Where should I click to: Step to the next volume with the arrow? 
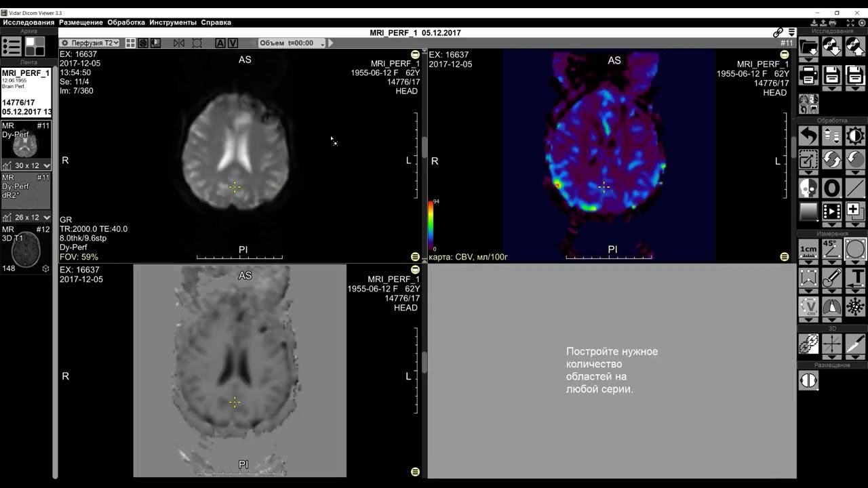(331, 43)
